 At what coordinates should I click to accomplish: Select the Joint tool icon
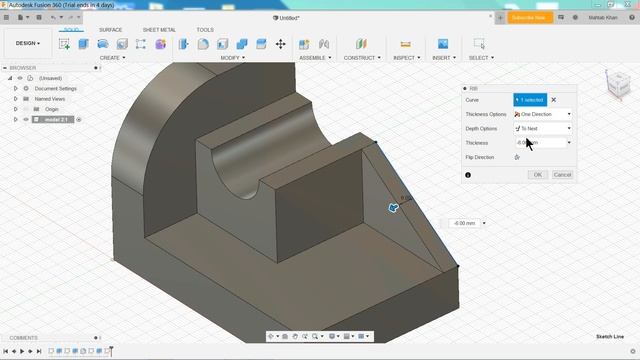tap(324, 44)
